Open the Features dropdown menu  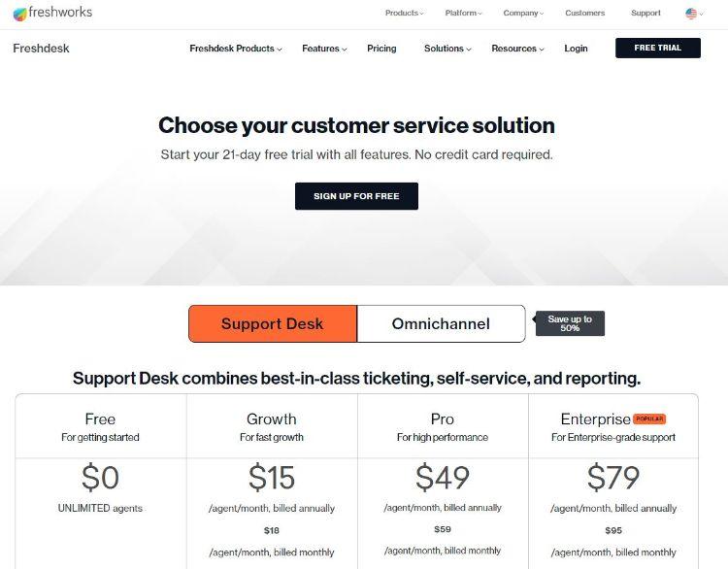tap(324, 49)
